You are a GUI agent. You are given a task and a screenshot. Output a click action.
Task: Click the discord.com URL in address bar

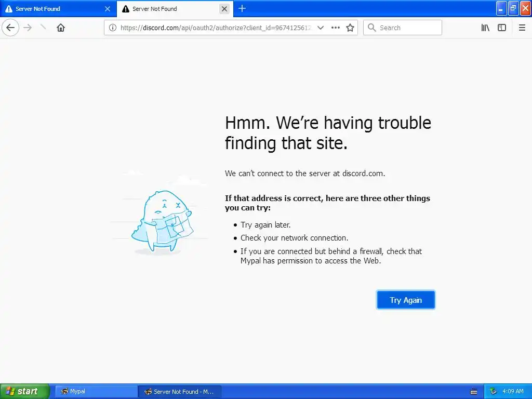tap(215, 28)
